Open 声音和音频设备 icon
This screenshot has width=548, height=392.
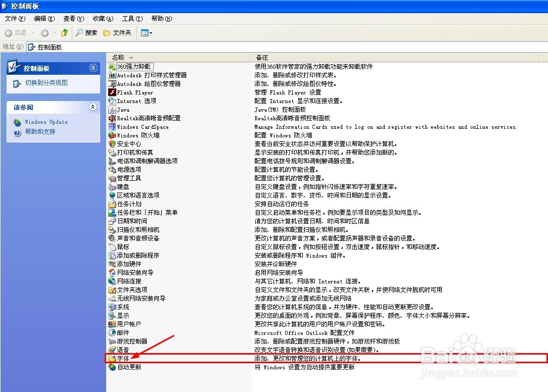pos(112,238)
